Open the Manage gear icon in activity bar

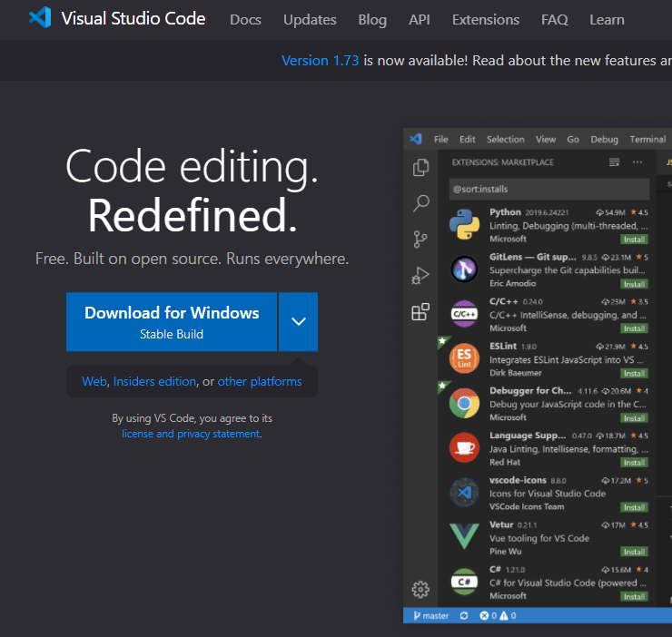(x=420, y=590)
